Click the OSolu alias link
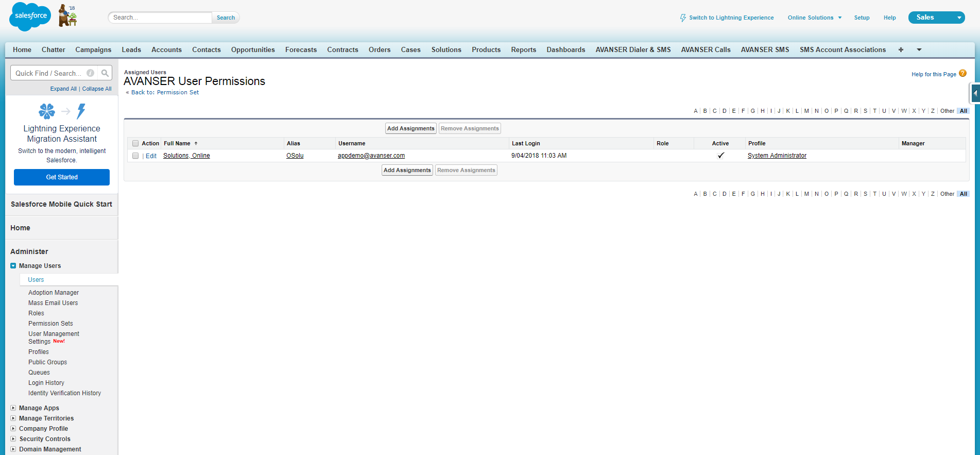The width and height of the screenshot is (980, 455). tap(295, 156)
